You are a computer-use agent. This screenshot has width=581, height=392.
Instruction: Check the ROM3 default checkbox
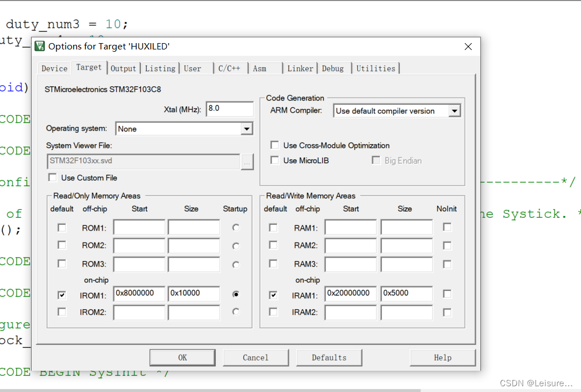pos(62,264)
